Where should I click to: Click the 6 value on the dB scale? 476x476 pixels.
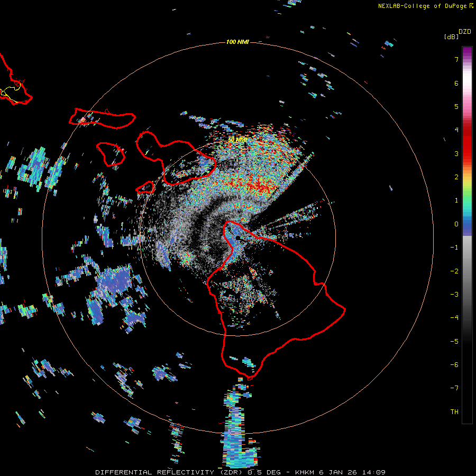tap(456, 83)
